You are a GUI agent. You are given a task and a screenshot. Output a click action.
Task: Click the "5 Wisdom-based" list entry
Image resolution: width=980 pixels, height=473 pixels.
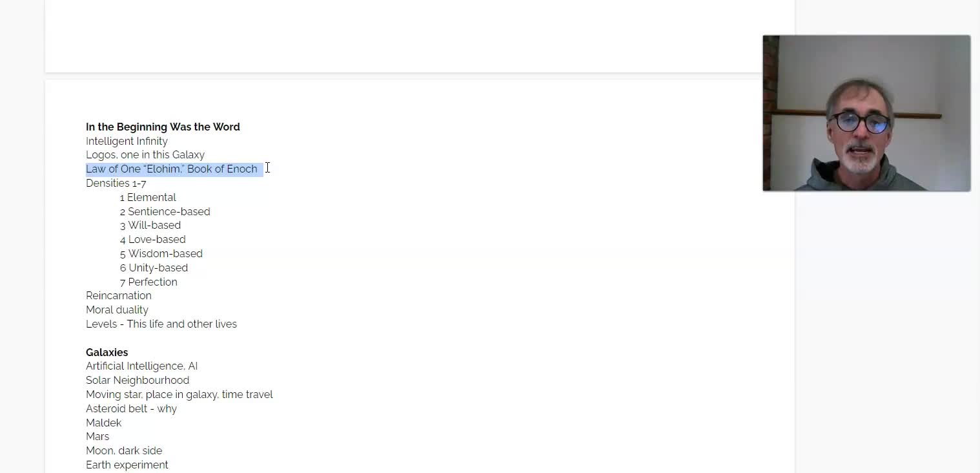click(161, 254)
